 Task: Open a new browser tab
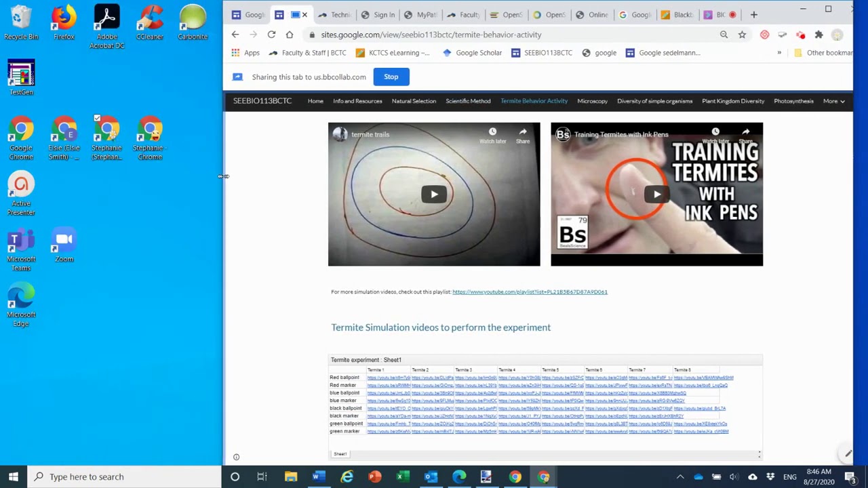click(x=753, y=14)
